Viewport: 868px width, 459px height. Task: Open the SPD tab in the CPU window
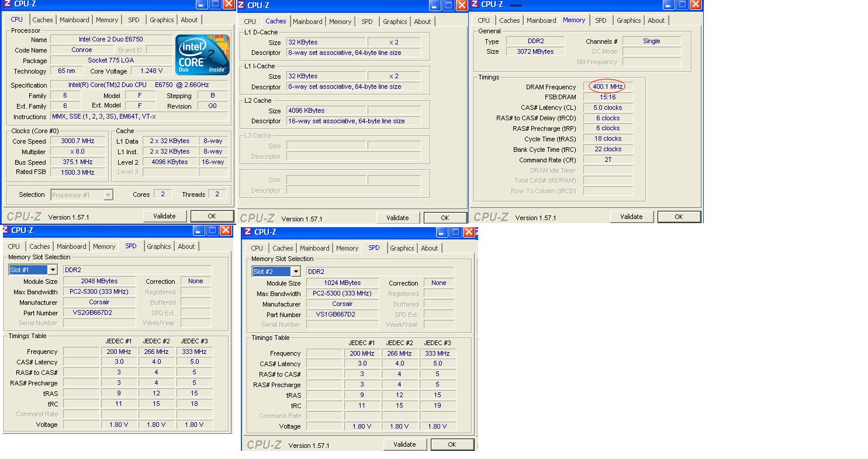click(x=134, y=19)
